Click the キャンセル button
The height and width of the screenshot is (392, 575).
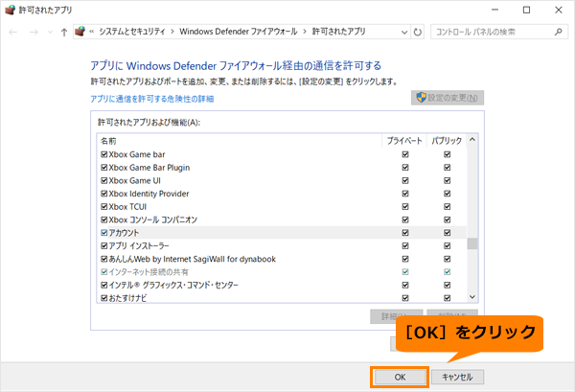tap(457, 377)
